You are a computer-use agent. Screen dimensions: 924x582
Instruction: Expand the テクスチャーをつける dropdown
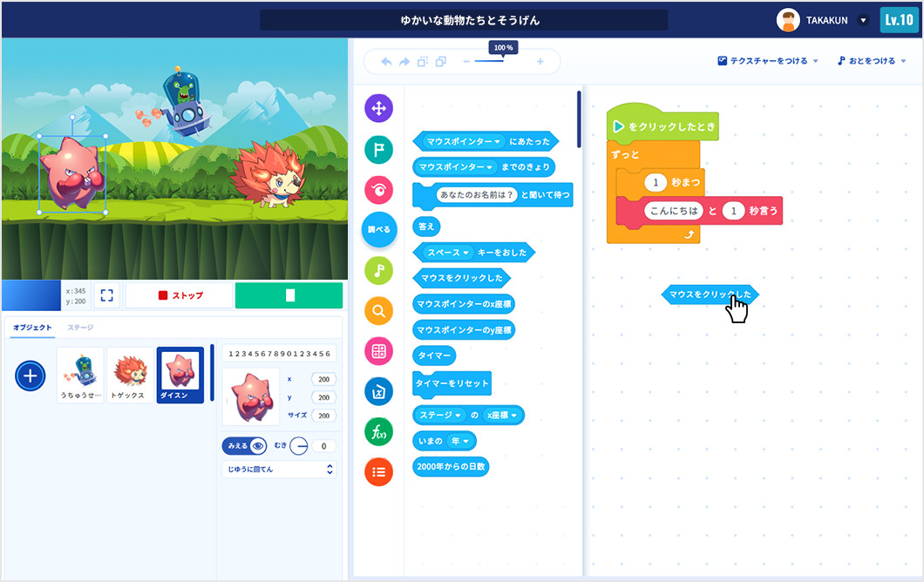click(768, 61)
